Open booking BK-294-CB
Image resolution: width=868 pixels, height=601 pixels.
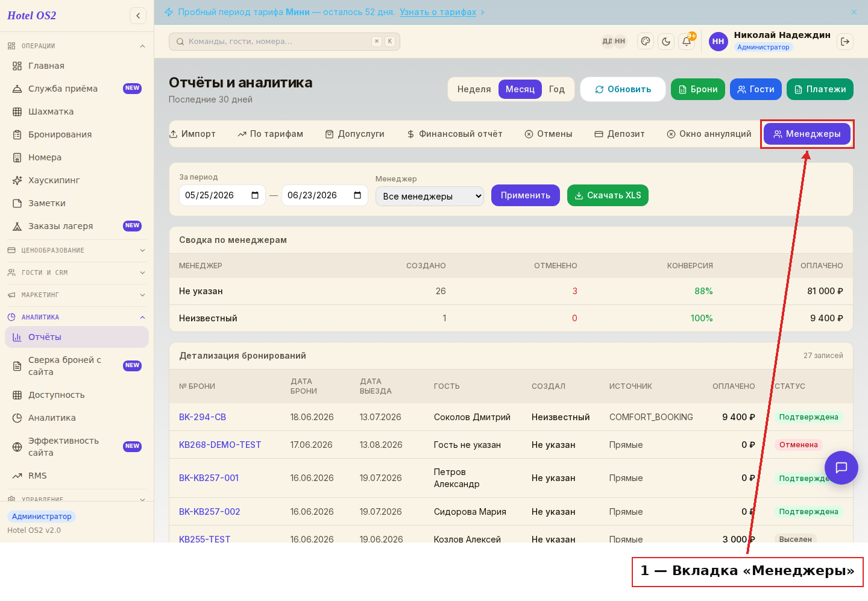pos(203,417)
